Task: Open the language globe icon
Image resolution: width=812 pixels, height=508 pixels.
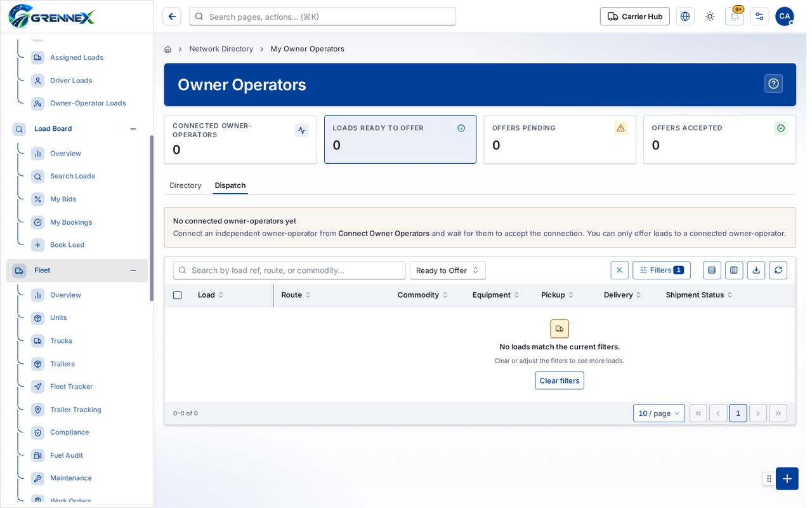Action: click(685, 17)
